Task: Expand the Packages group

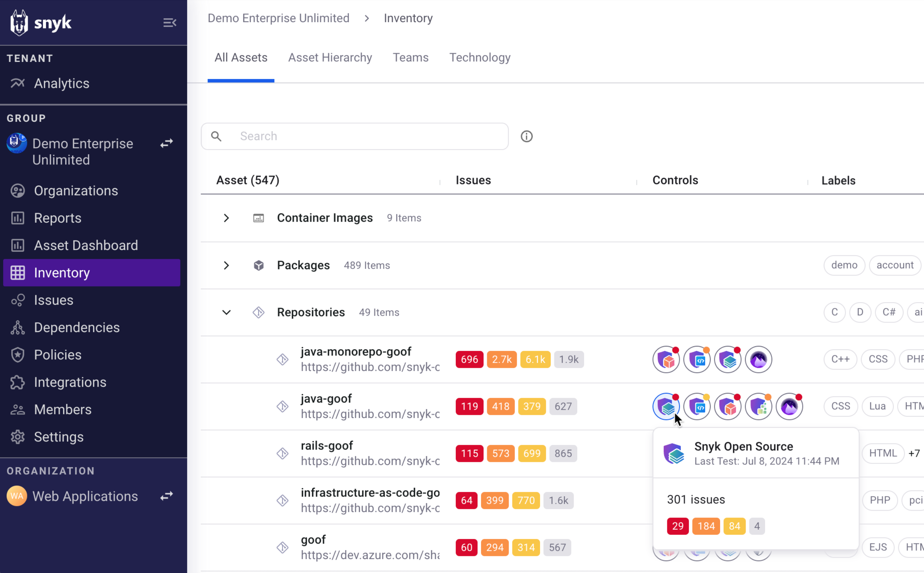Action: pyautogui.click(x=226, y=265)
